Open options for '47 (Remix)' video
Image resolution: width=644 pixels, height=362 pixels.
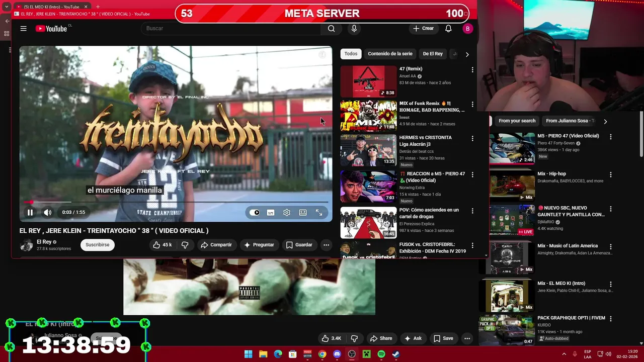coord(472,70)
